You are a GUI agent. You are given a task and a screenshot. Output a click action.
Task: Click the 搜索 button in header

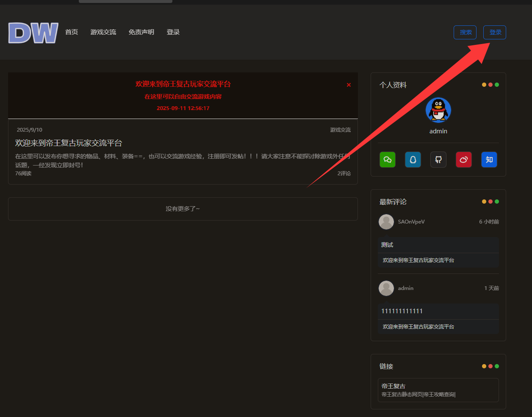click(465, 33)
